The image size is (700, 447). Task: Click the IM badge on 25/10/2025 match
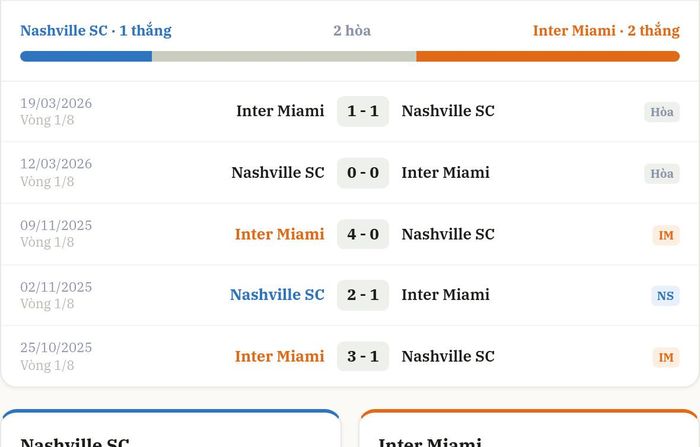point(666,357)
